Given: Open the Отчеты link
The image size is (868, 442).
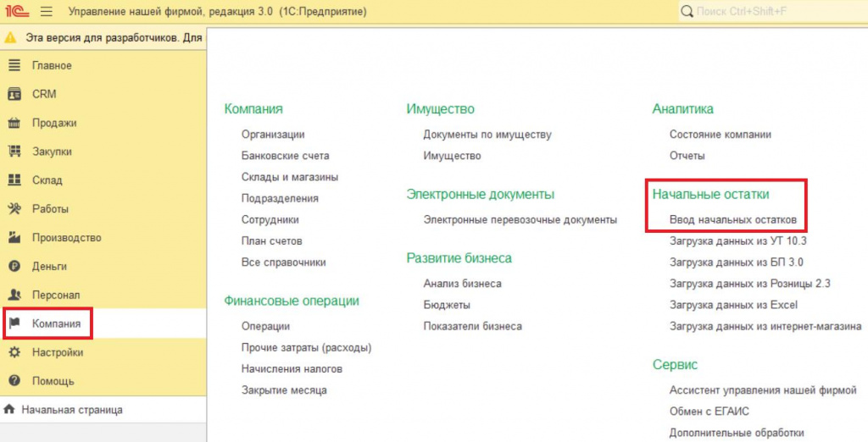Looking at the screenshot, I should pyautogui.click(x=687, y=156).
